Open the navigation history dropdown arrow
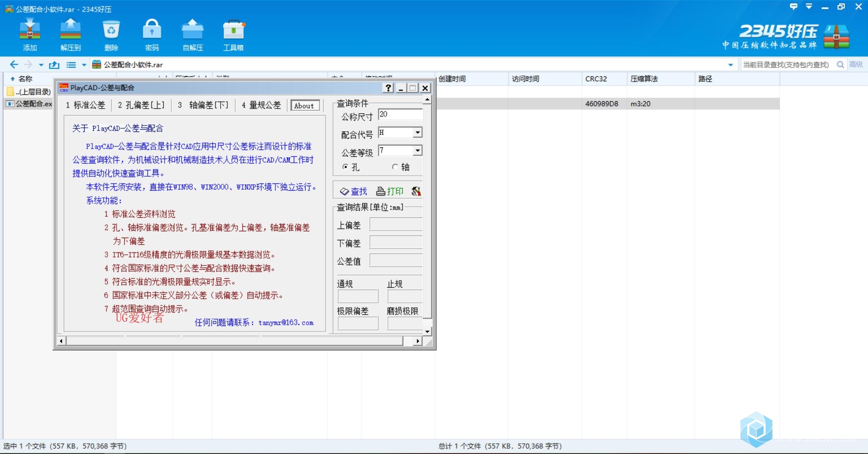Image resolution: width=868 pixels, height=454 pixels. coord(41,65)
